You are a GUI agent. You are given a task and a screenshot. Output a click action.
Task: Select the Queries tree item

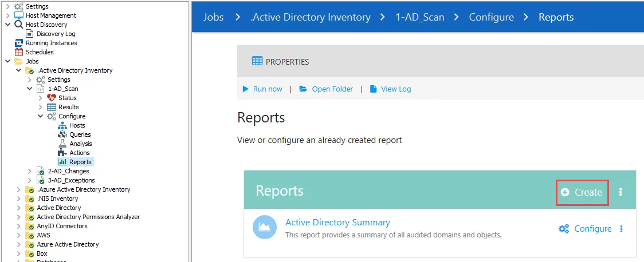tap(80, 134)
